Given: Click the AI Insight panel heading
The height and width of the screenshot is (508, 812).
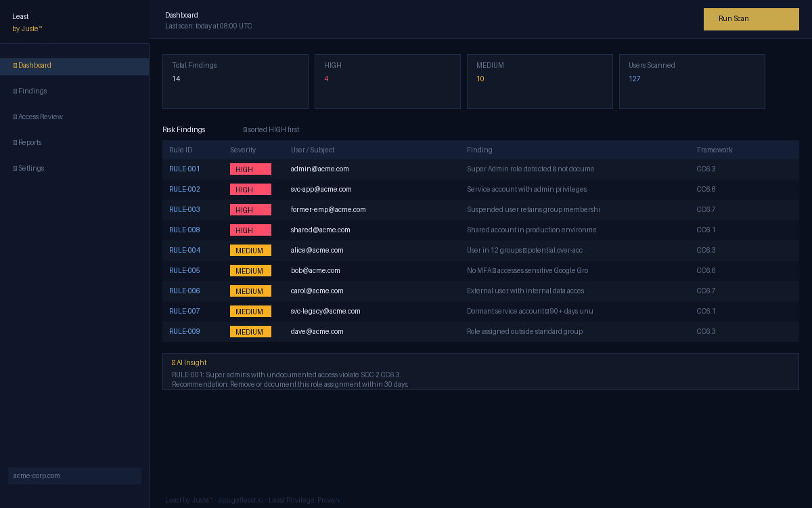Looking at the screenshot, I should point(189,362).
